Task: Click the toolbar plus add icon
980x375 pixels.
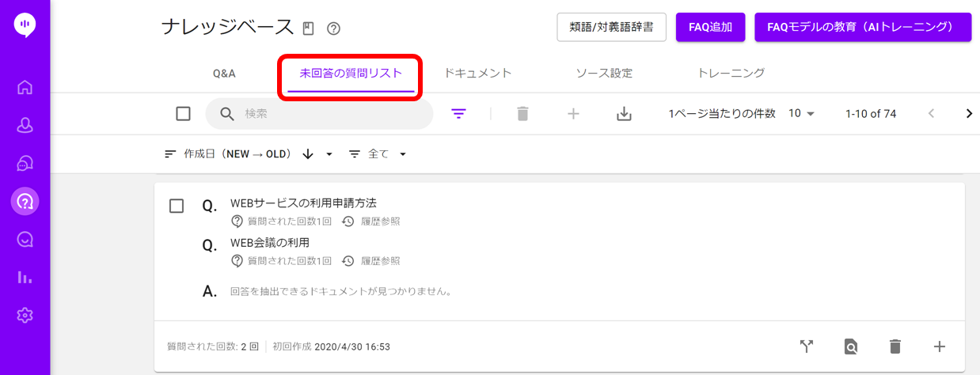Action: coord(574,114)
